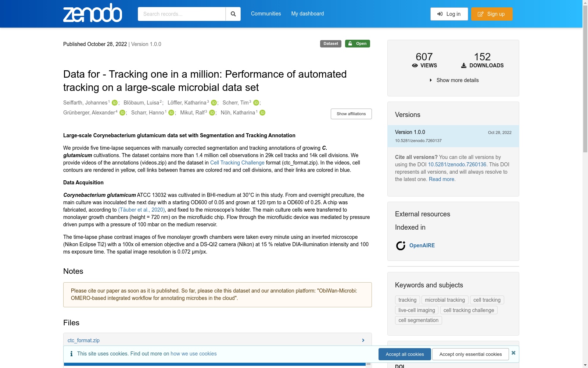
Task: Click the cookie info icon
Action: click(71, 354)
